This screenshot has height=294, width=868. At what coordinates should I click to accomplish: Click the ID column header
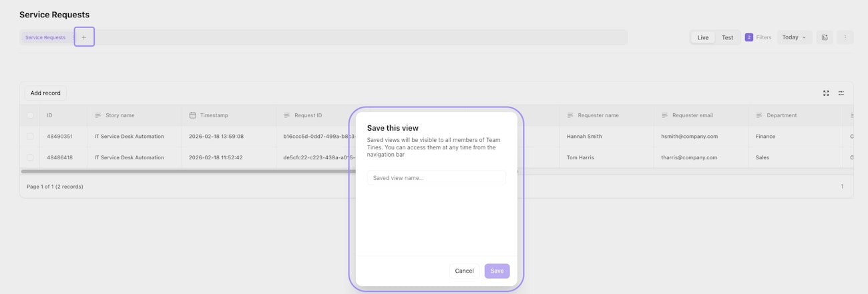[63, 115]
